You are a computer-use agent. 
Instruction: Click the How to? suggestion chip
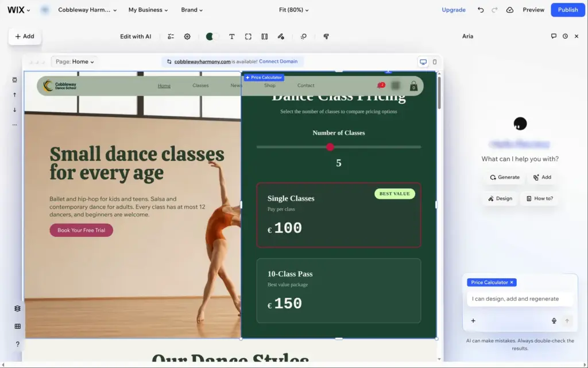pos(539,198)
